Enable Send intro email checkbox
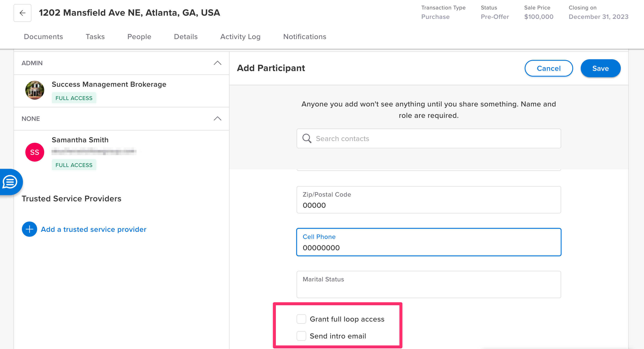Image resolution: width=644 pixels, height=349 pixels. [x=301, y=336]
